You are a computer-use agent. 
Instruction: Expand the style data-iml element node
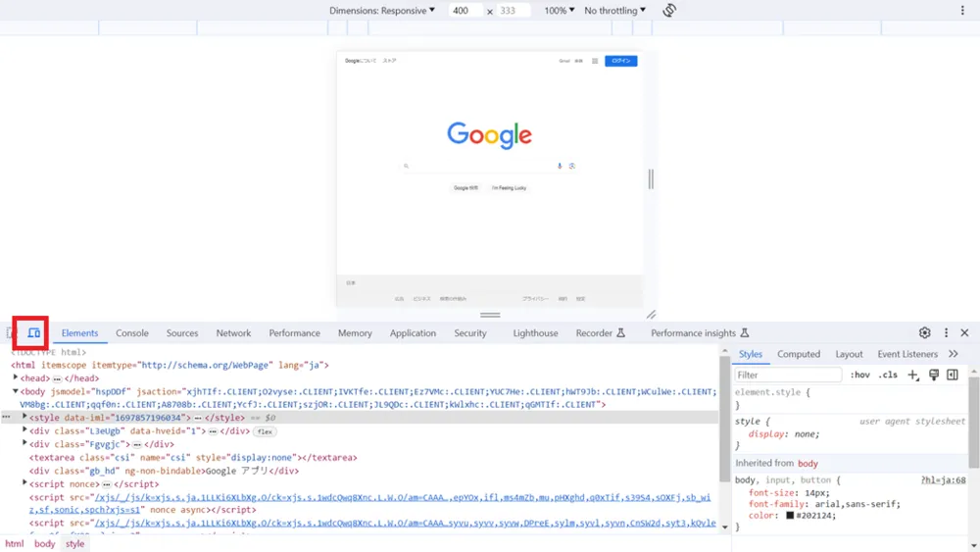click(25, 417)
